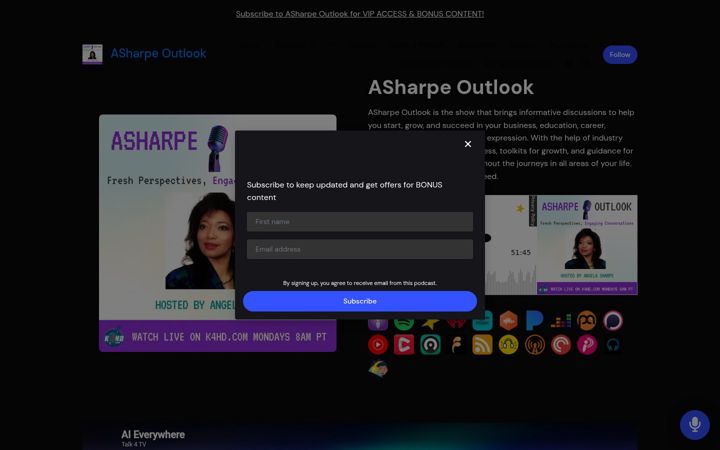Open the AI Everywhere episode title
The width and height of the screenshot is (720, 450).
tap(153, 434)
